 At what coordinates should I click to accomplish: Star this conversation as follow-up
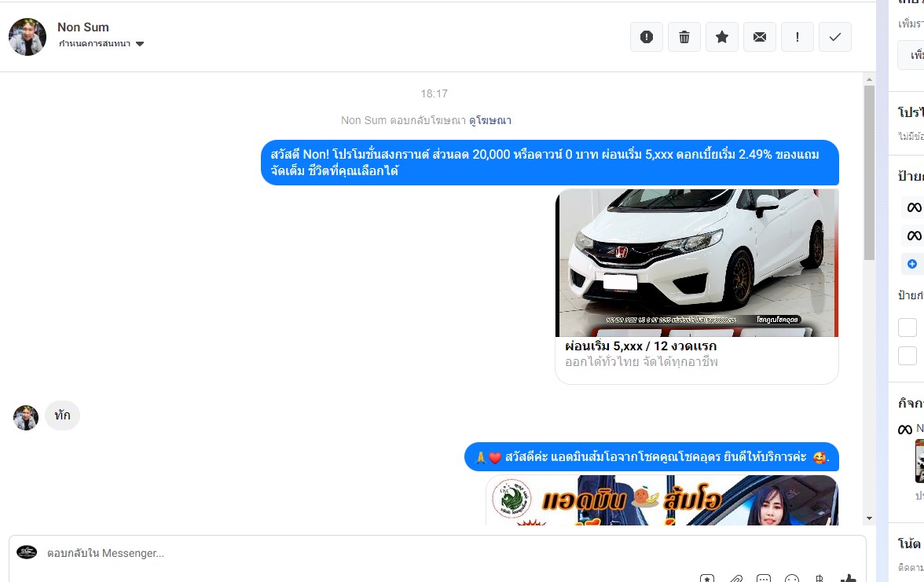(x=722, y=37)
